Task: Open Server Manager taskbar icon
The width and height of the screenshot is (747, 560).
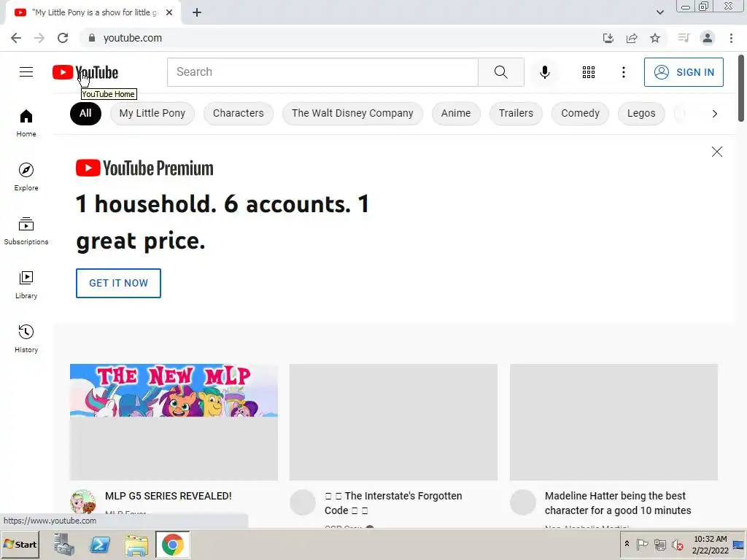Action: tap(64, 544)
